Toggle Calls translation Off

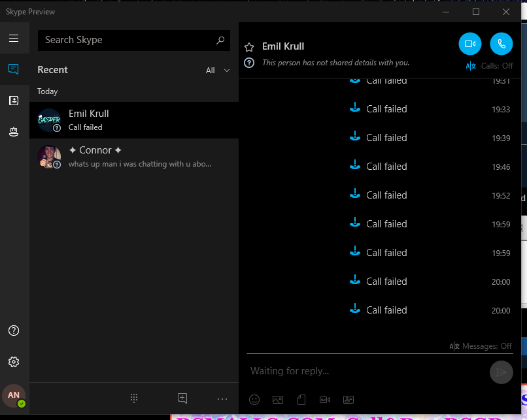[x=489, y=66]
